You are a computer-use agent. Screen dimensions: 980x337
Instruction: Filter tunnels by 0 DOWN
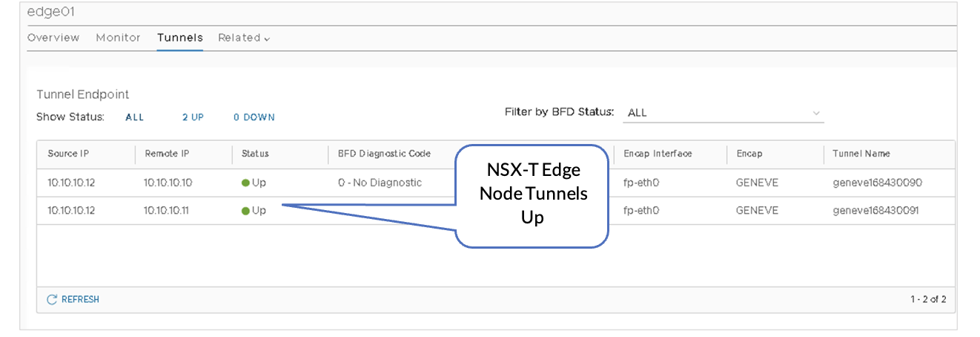click(x=254, y=117)
